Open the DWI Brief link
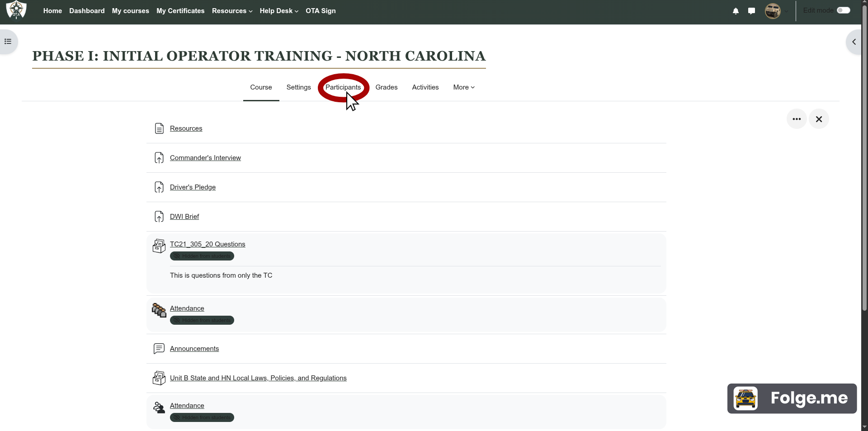The width and height of the screenshot is (868, 431). 184,217
